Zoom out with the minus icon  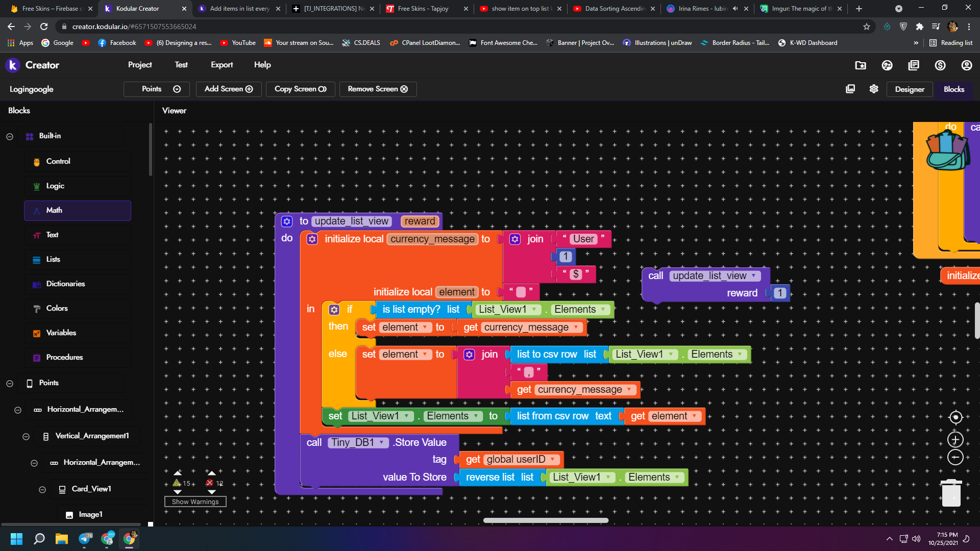[x=955, y=457]
